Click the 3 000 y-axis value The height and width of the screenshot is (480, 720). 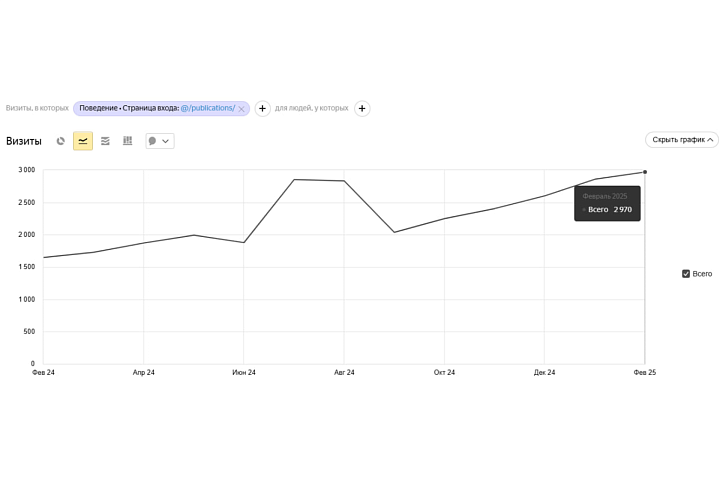click(27, 170)
